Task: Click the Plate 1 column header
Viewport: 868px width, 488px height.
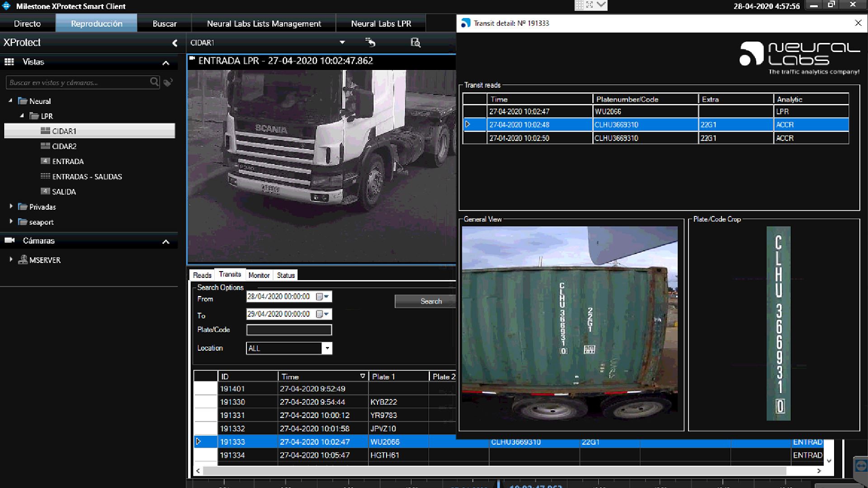Action: (398, 376)
